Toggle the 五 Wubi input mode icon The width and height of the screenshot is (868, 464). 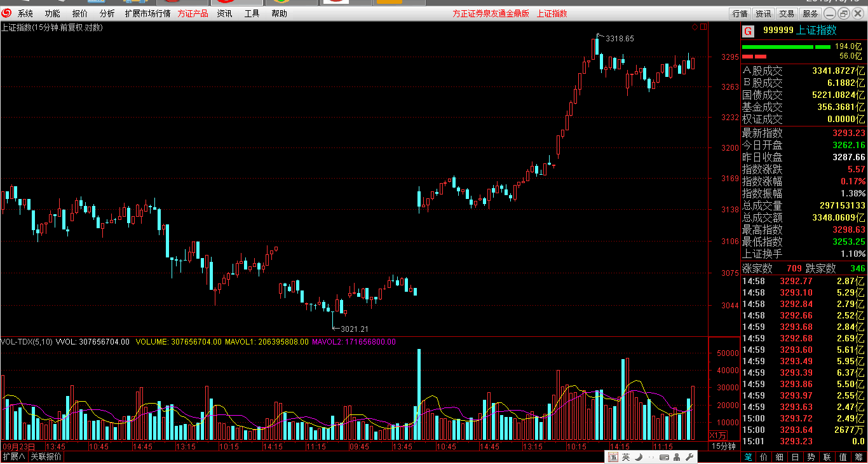tap(613, 457)
